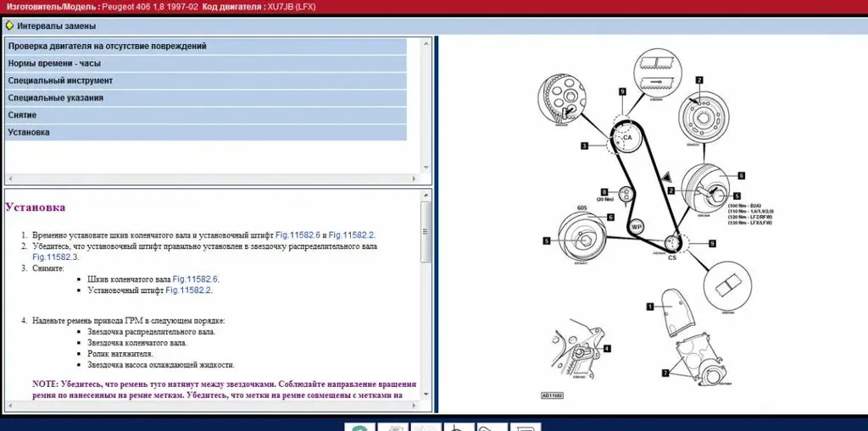
Task: Click the Ролик натяжителя bullet
Action: (120, 354)
